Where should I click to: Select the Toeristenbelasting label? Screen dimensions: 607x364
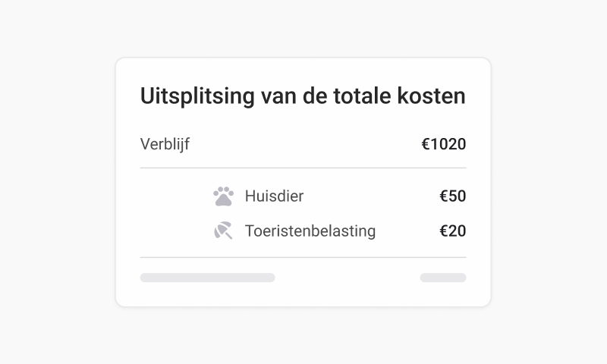pos(310,231)
